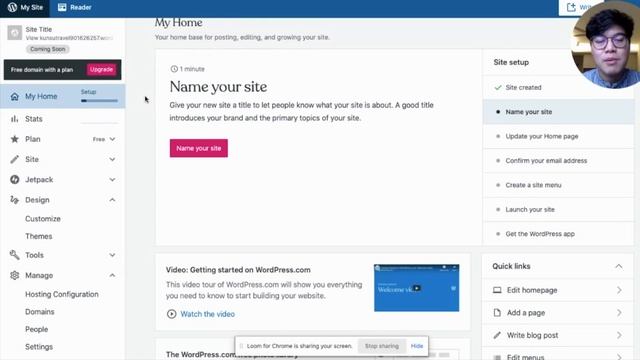Image resolution: width=640 pixels, height=360 pixels.
Task: Click the pink Name your site button
Action: (x=199, y=148)
